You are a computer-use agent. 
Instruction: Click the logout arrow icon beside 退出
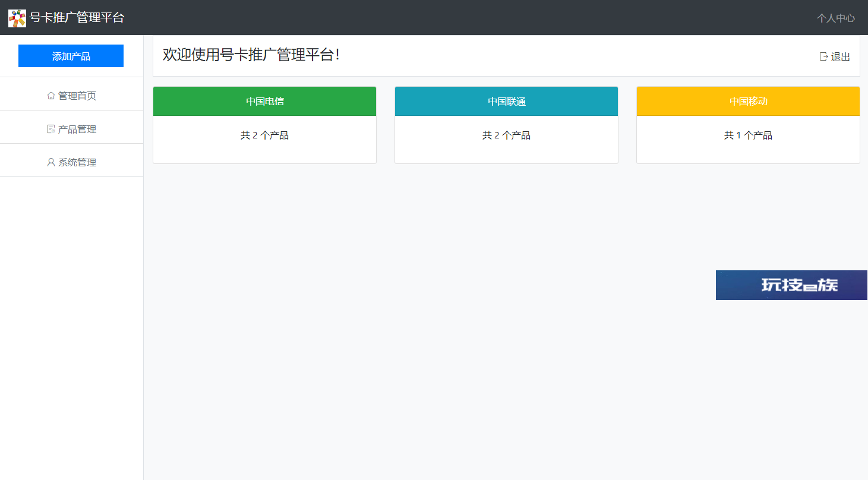(823, 56)
